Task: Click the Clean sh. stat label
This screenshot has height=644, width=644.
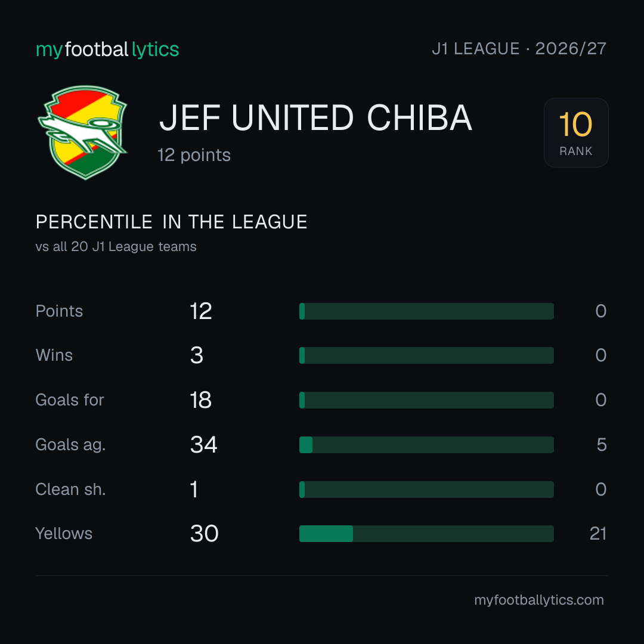Action: [x=70, y=490]
